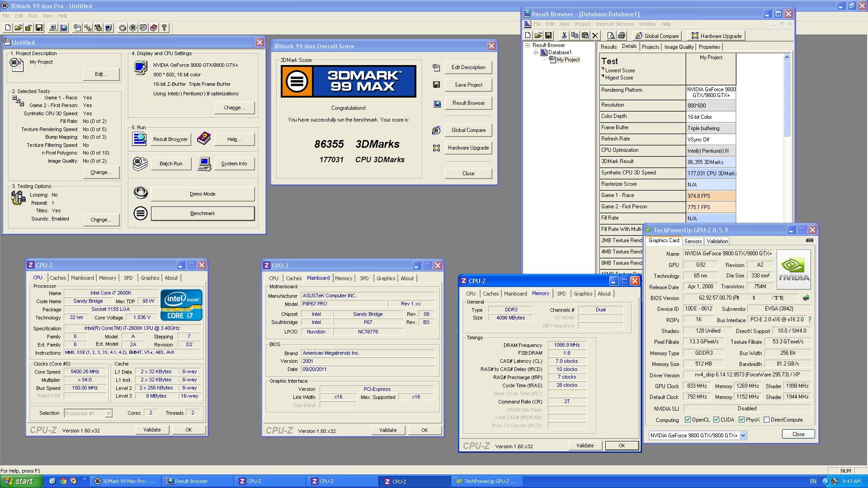Open the Run menu in 3DMark
Image resolution: width=868 pixels, height=488 pixels.
pyautogui.click(x=33, y=16)
